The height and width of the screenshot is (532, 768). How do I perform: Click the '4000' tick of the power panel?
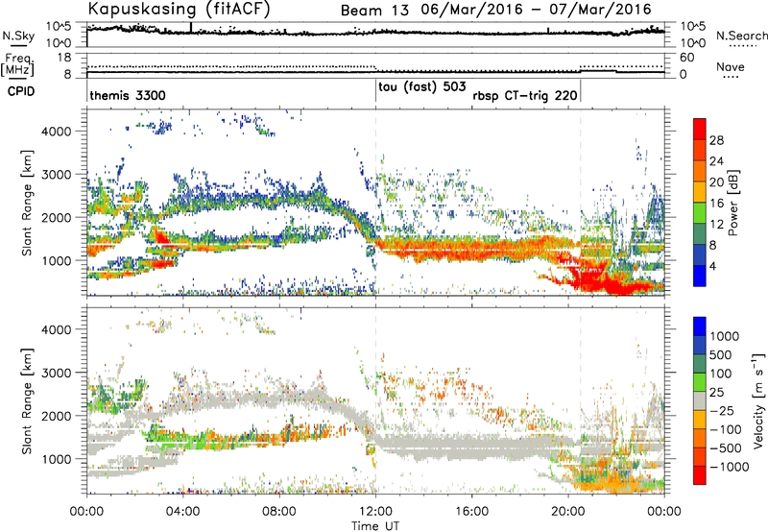click(x=56, y=132)
